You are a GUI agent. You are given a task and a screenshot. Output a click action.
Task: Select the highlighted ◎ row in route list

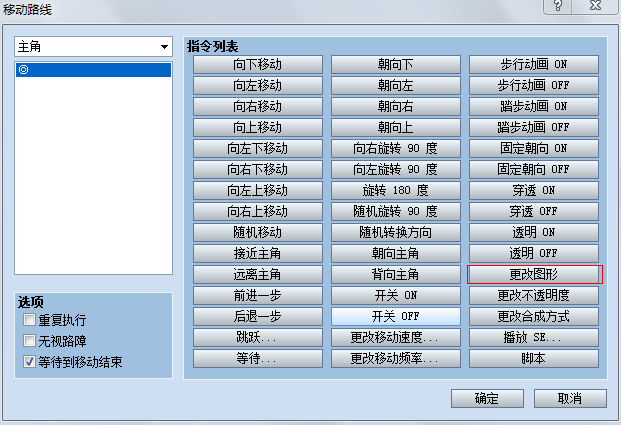(93, 70)
